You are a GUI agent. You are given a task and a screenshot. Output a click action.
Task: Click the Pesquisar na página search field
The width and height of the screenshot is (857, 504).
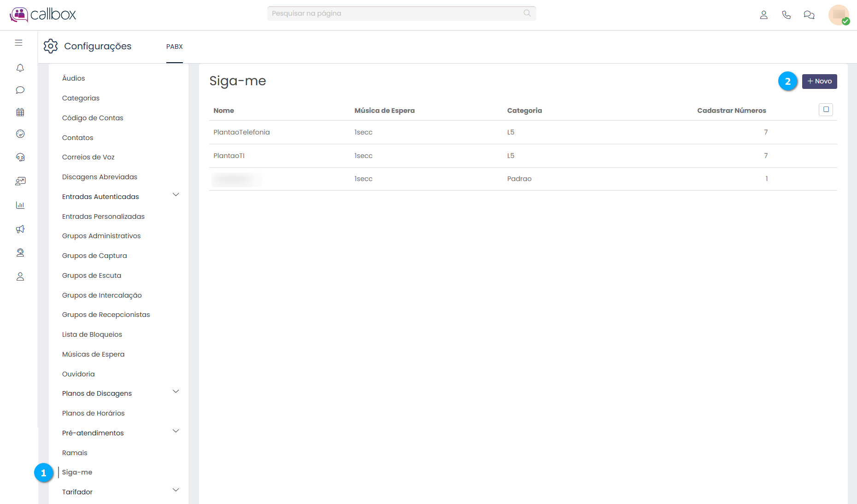[x=396, y=13]
